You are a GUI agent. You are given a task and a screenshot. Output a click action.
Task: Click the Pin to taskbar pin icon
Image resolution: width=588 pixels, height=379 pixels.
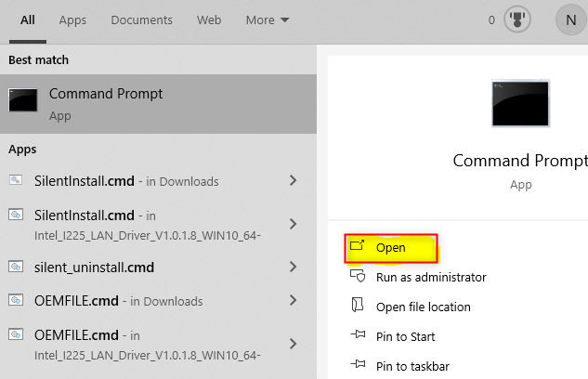tap(358, 363)
